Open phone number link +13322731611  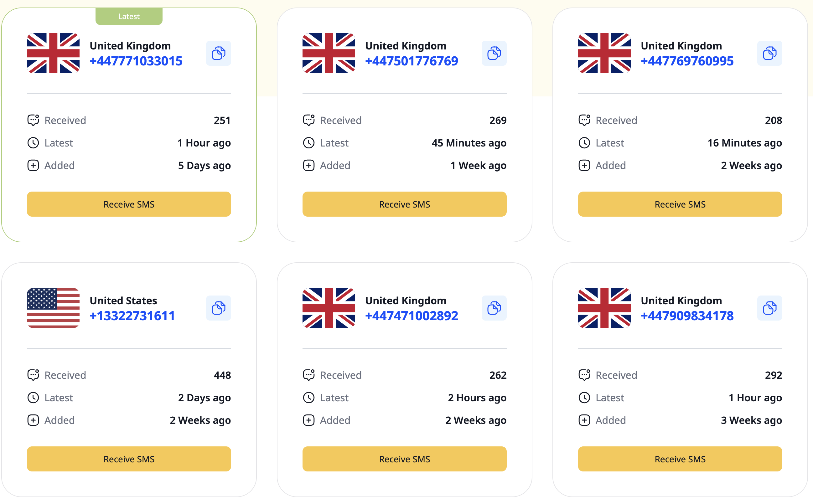[132, 316]
